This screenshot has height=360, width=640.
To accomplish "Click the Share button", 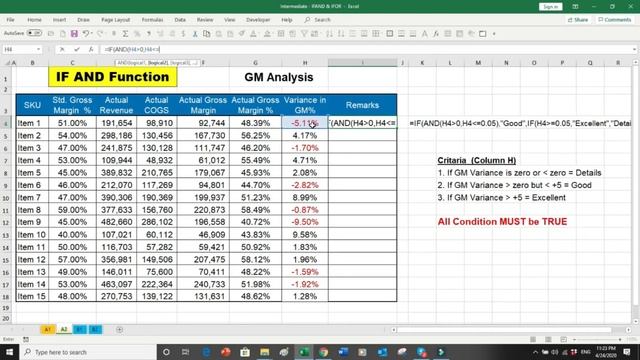I will coord(578,20).
